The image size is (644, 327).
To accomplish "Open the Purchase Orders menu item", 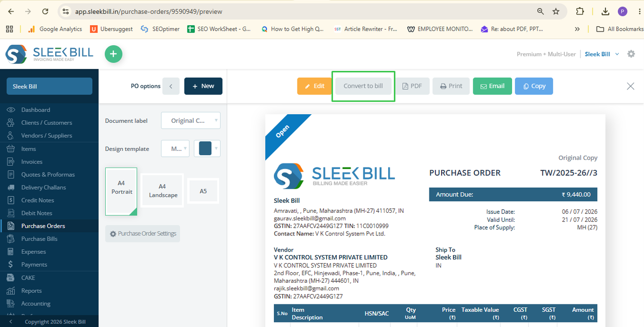I will [49, 226].
